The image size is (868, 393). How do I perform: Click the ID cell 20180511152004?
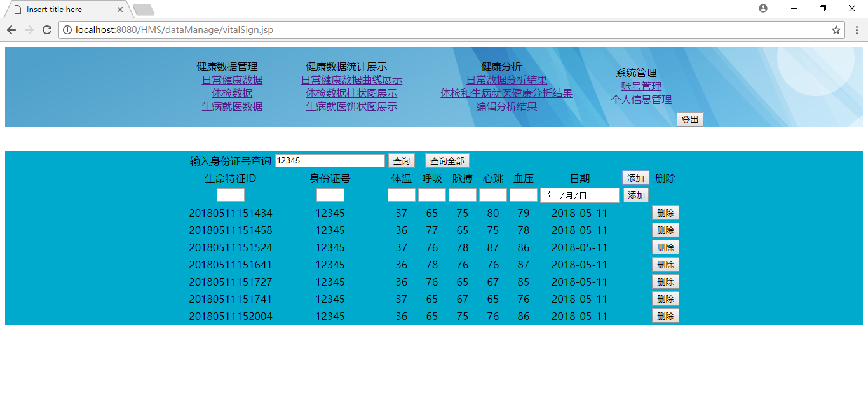231,316
